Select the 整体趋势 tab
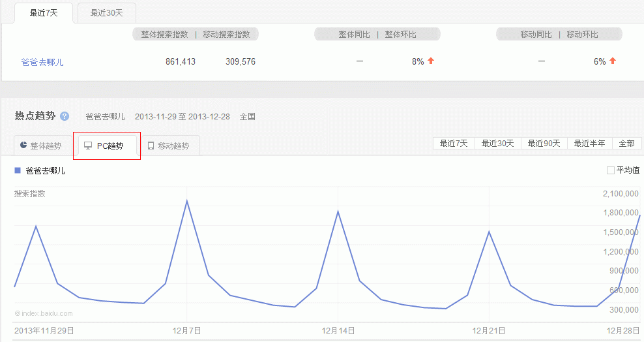This screenshot has height=342, width=644. click(x=43, y=146)
